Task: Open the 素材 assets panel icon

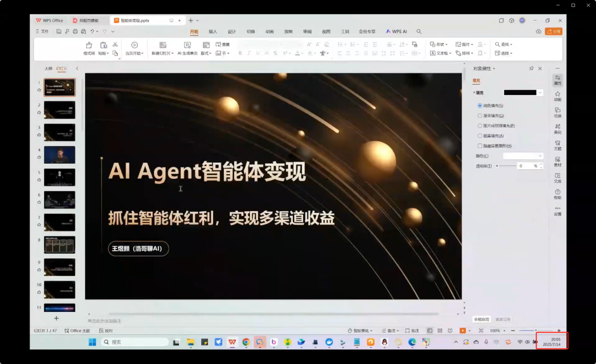Action: [557, 162]
